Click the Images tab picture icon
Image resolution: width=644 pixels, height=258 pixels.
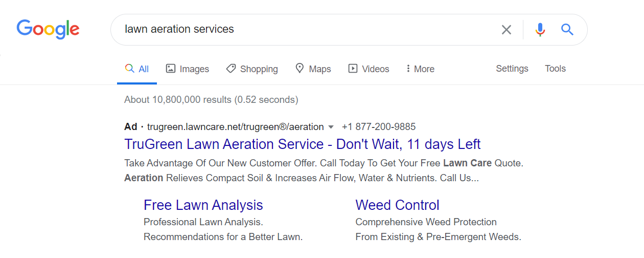click(x=171, y=69)
